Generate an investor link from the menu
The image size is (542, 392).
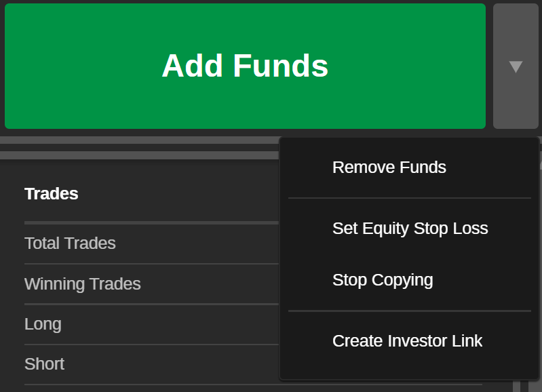[407, 341]
